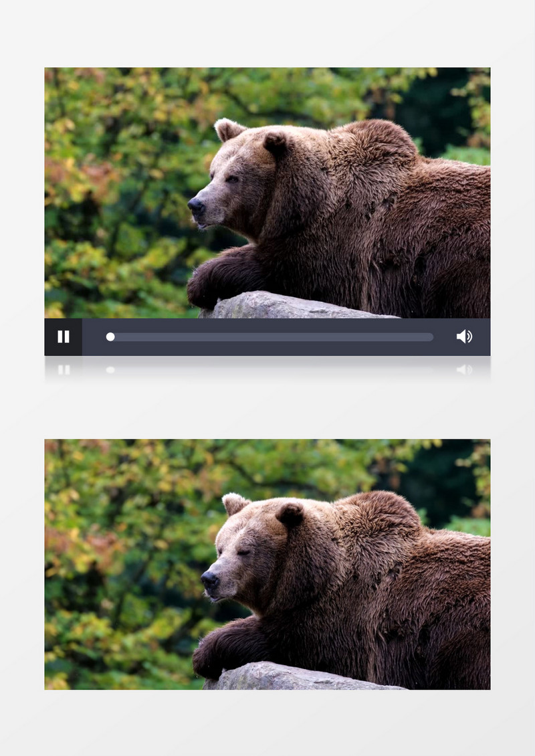Click the lower bear video frame

tap(267, 564)
